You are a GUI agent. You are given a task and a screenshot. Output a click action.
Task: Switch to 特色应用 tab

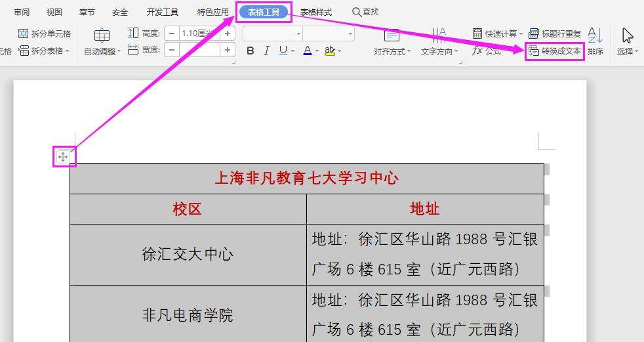tap(212, 12)
